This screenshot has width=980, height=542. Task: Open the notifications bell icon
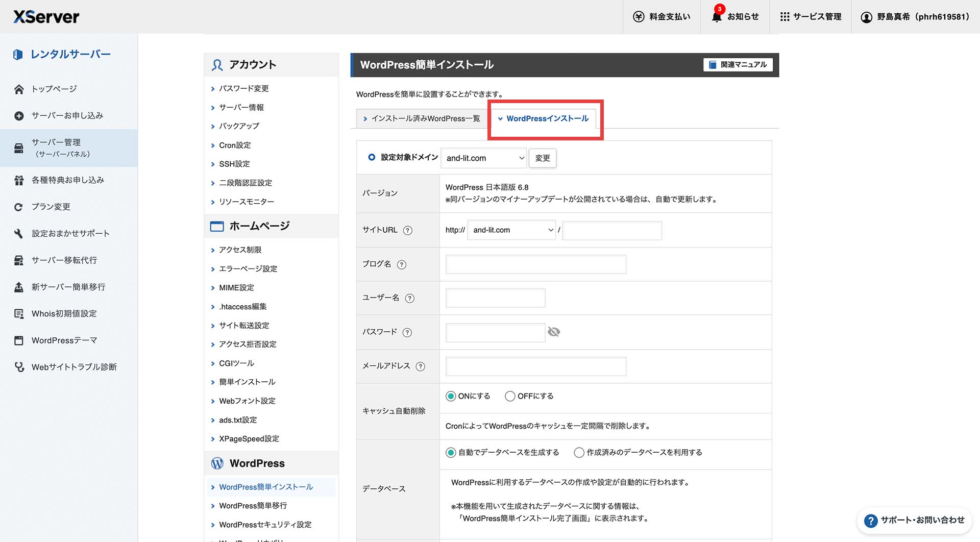717,17
